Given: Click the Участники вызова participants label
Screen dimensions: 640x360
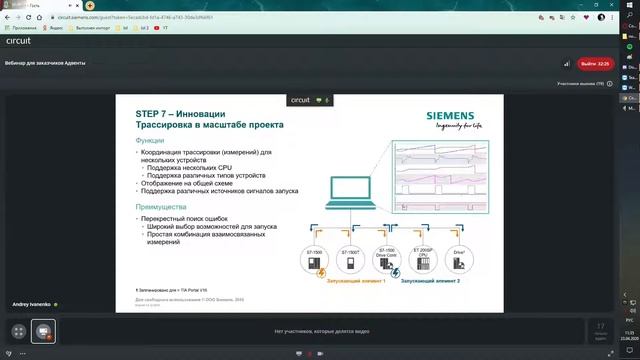Looking at the screenshot, I should pyautogui.click(x=580, y=84).
